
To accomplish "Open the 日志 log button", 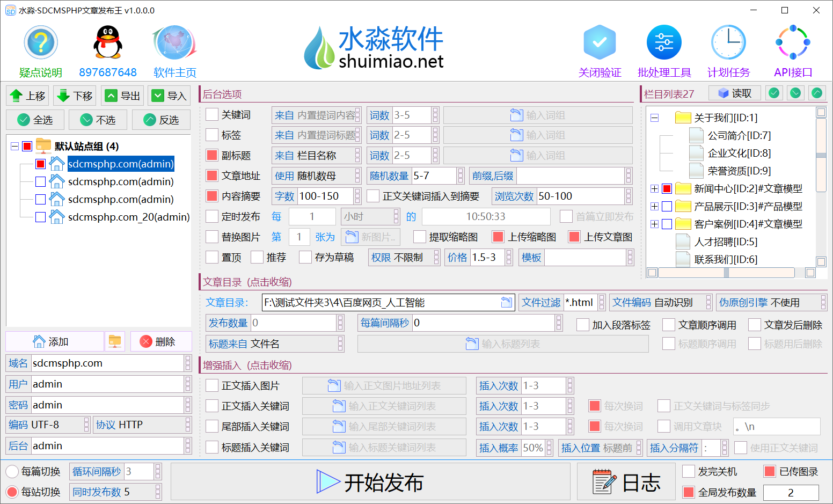I will click(626, 482).
